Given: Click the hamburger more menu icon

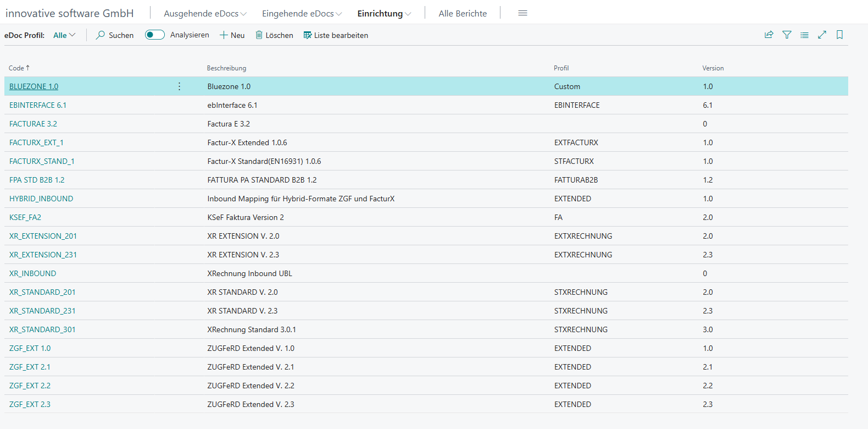Looking at the screenshot, I should 522,13.
